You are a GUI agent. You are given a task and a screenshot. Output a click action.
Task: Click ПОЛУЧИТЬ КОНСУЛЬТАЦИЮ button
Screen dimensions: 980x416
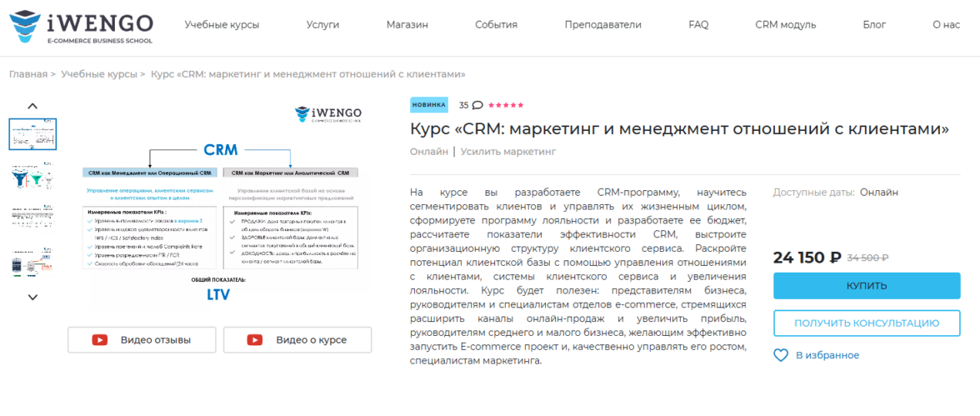(x=867, y=323)
